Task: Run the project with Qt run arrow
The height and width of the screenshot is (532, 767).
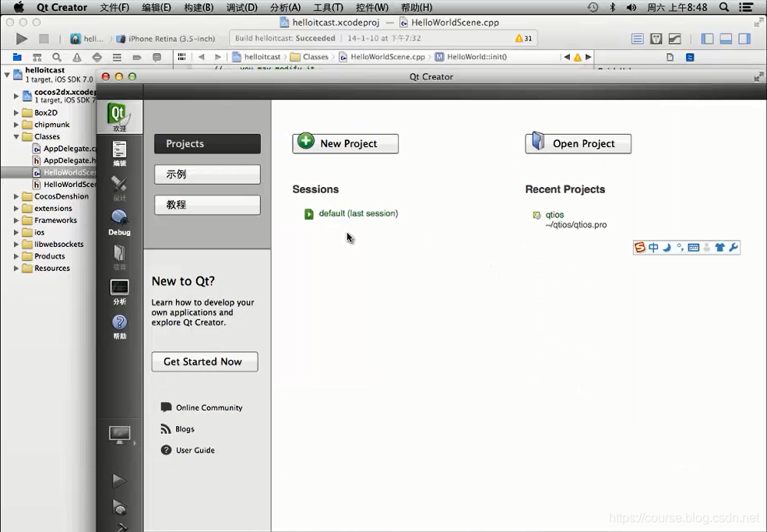Action: (x=119, y=480)
